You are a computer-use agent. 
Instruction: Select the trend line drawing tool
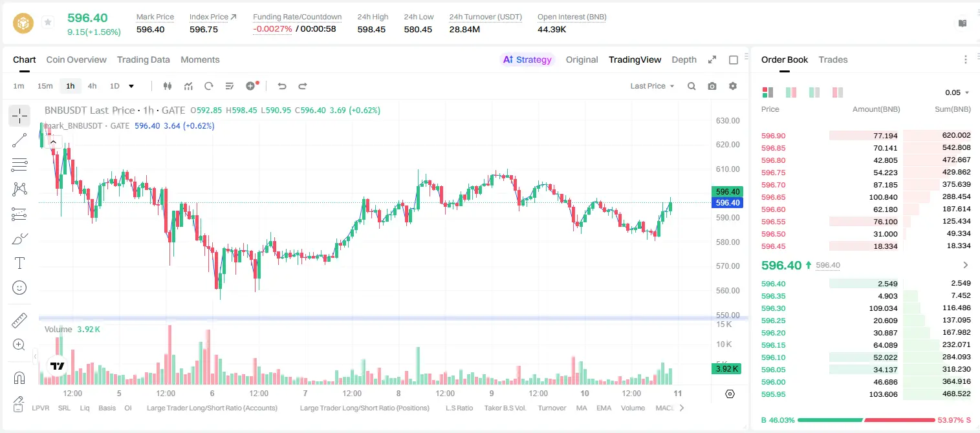(x=19, y=140)
